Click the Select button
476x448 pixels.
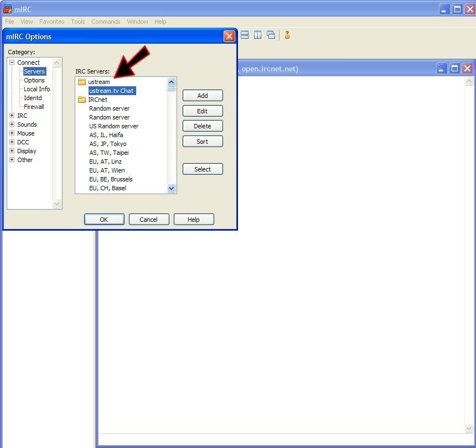tap(203, 169)
